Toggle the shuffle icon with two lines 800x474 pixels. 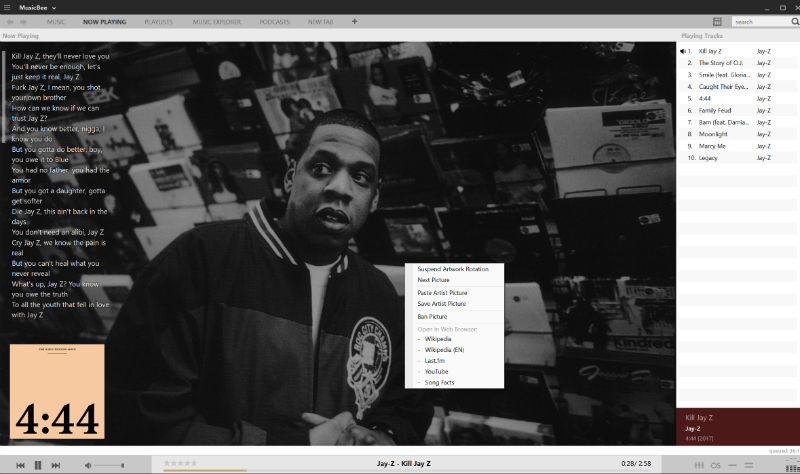click(x=749, y=465)
